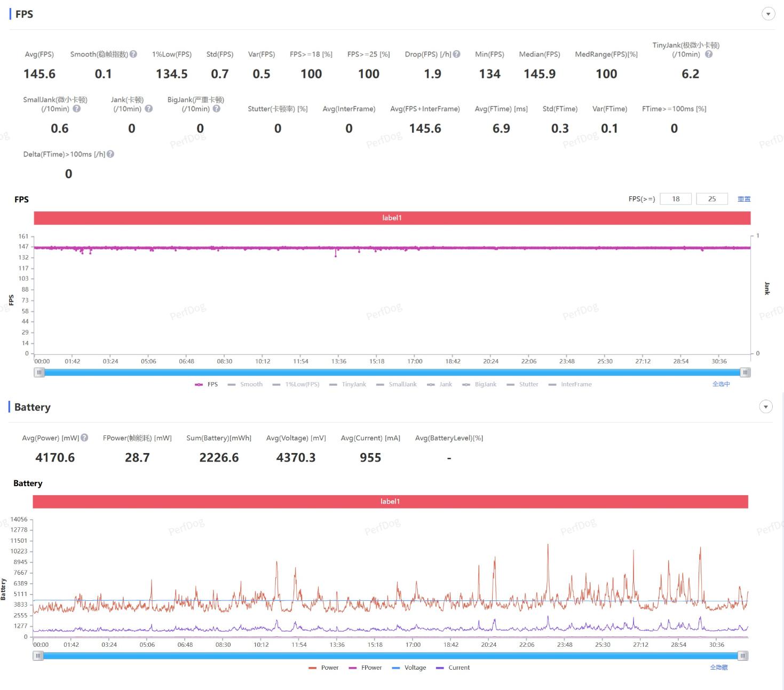Click help icon beside Smooth(稳帧指数)

click(x=133, y=54)
